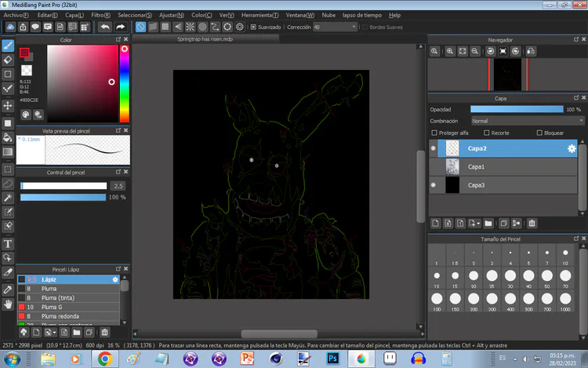Show the Capa1 layer visibility
The image size is (588, 368).
pyautogui.click(x=434, y=166)
